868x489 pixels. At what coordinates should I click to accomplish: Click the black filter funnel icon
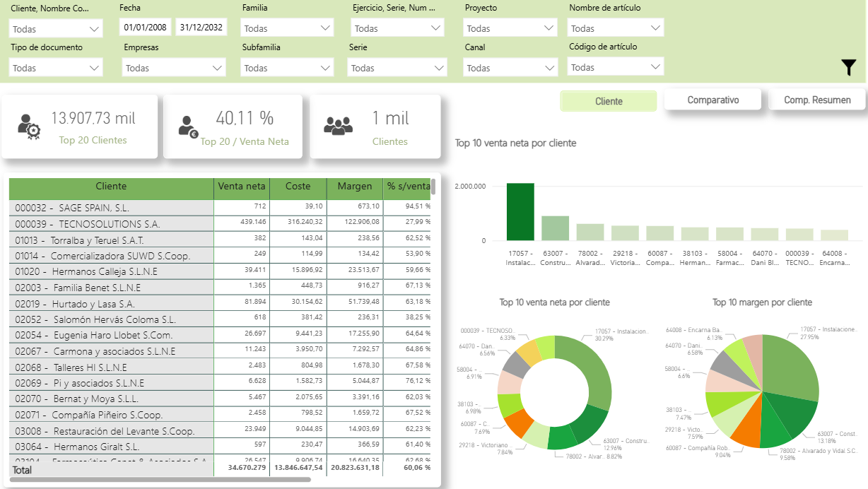849,67
